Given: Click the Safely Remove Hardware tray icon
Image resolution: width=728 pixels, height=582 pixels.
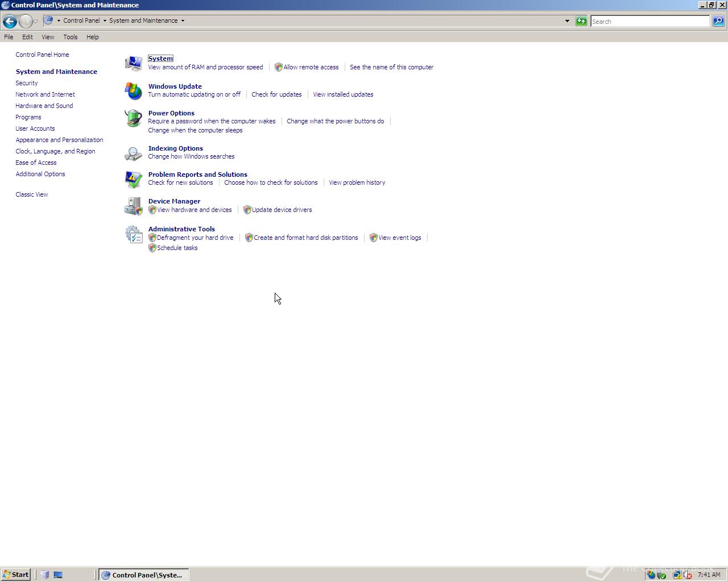Looking at the screenshot, I should (661, 575).
